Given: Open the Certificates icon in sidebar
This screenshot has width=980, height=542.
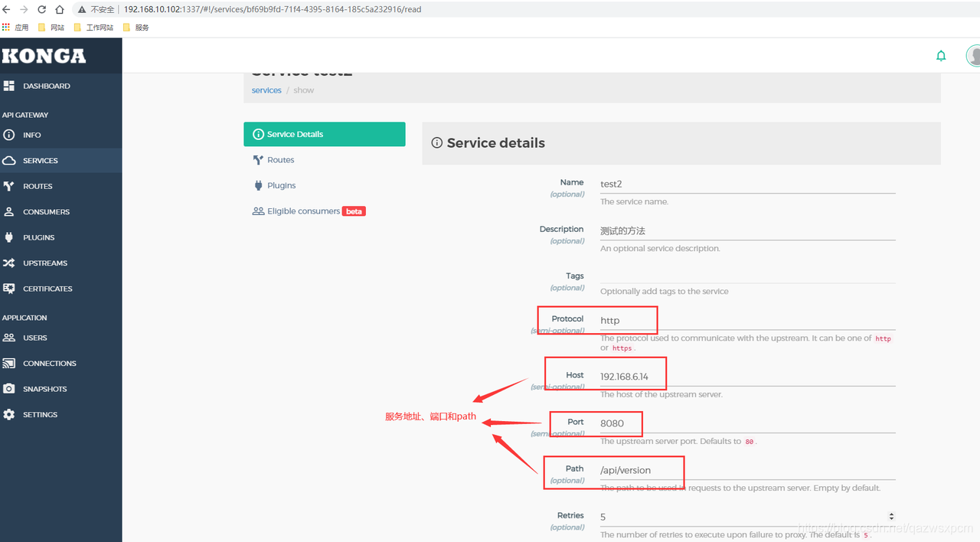Looking at the screenshot, I should pyautogui.click(x=9, y=289).
